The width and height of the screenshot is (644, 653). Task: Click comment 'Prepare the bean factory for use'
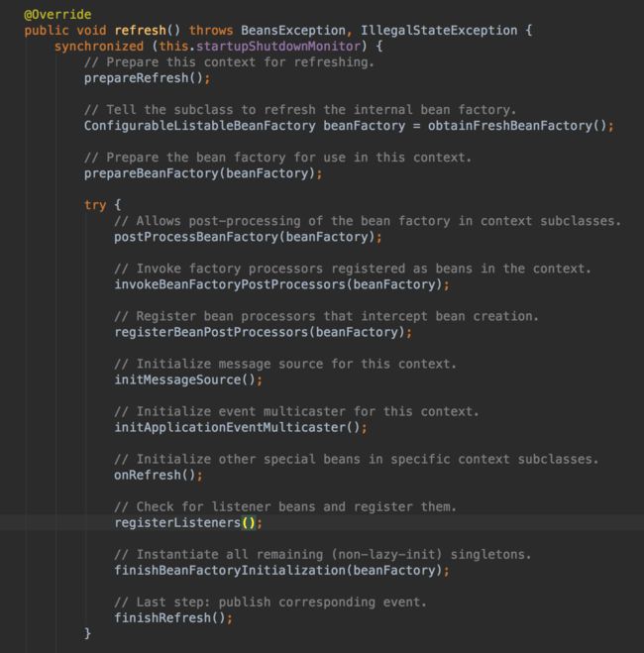(x=277, y=158)
